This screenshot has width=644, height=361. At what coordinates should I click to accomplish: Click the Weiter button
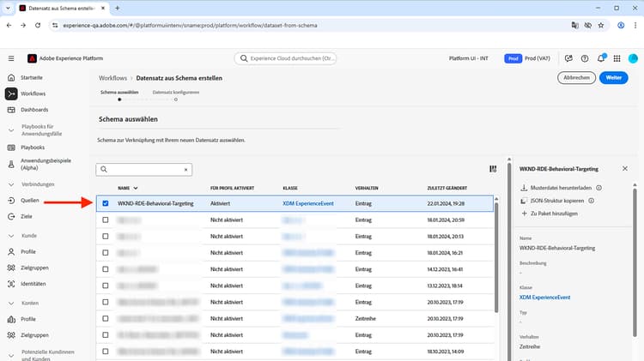(614, 77)
